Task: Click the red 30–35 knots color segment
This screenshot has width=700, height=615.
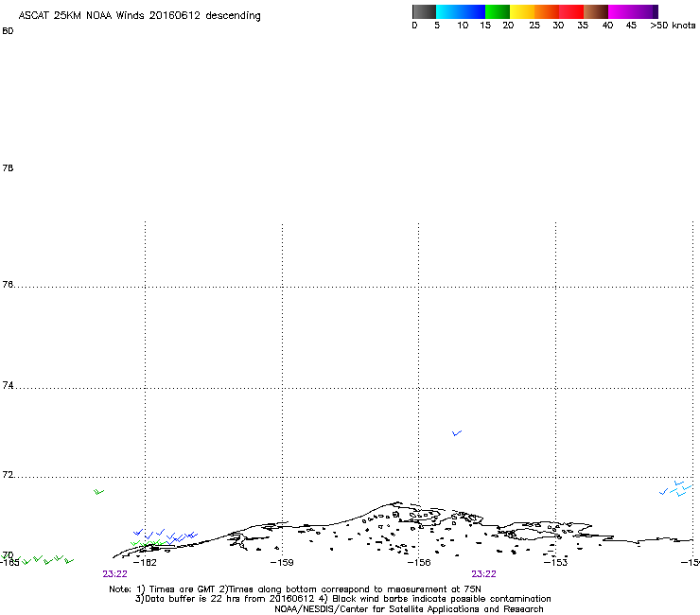Action: [x=571, y=11]
